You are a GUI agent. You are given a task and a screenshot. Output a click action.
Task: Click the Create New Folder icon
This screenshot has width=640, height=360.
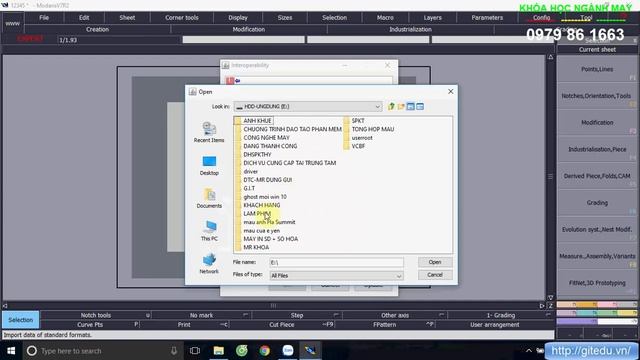(401, 107)
